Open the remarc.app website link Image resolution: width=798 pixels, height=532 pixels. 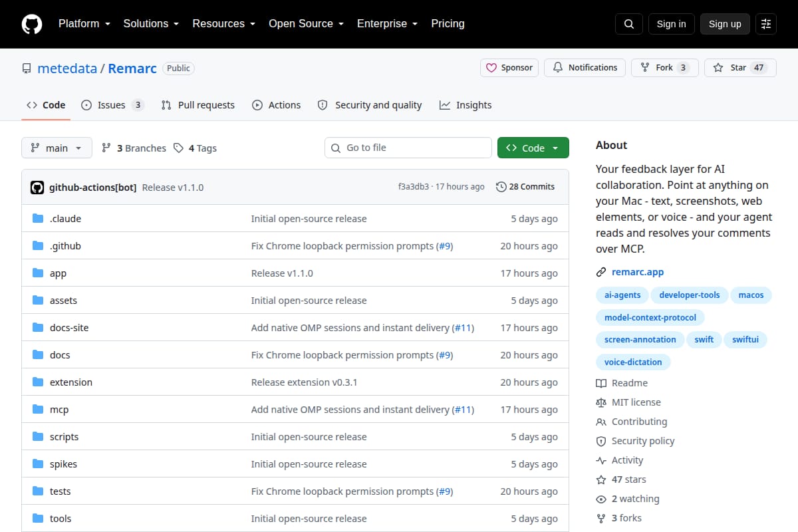[x=638, y=272]
